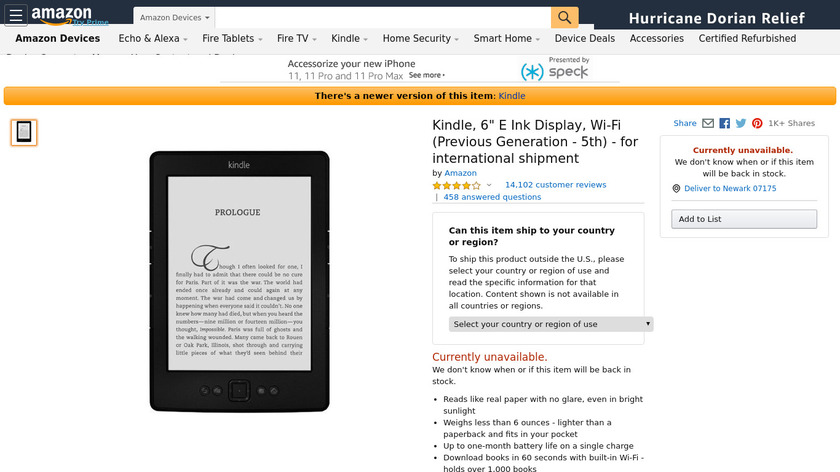The image size is (840, 472).
Task: Open the Kindle navigation menu
Action: point(349,39)
